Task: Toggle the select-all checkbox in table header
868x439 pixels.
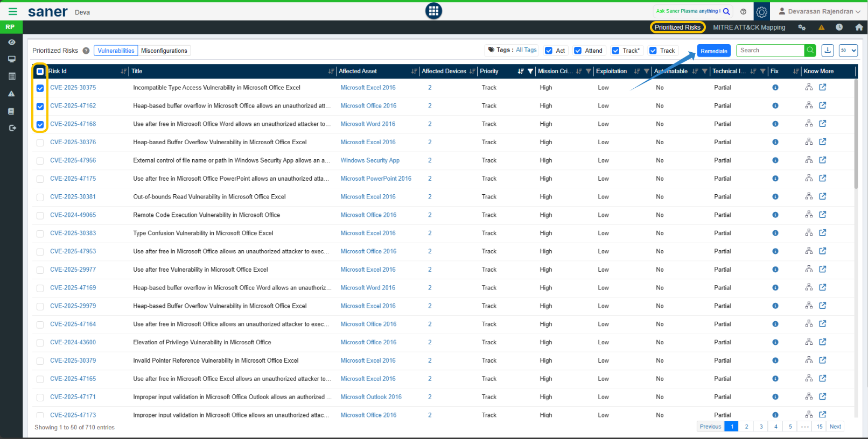Action: point(40,71)
